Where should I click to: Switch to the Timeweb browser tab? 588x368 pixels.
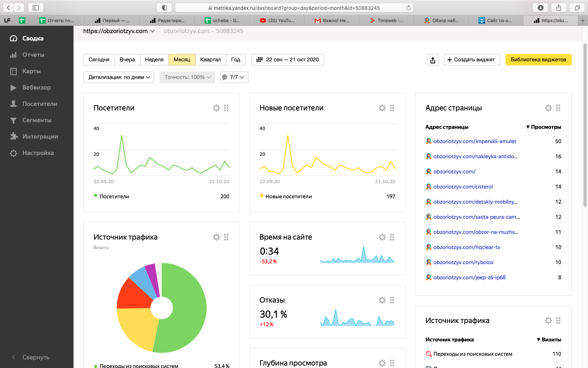(x=386, y=20)
